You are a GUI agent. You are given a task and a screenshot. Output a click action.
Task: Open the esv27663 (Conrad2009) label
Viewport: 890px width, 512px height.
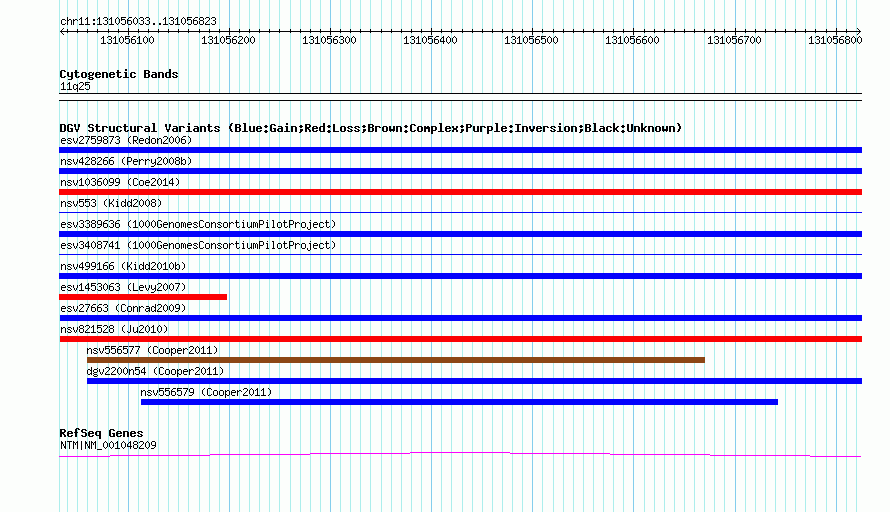click(123, 308)
